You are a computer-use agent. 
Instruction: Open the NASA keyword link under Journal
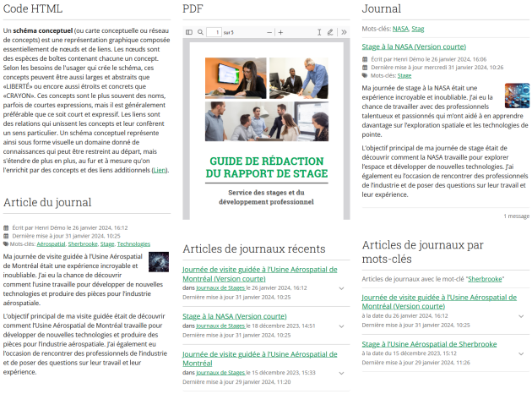point(400,29)
